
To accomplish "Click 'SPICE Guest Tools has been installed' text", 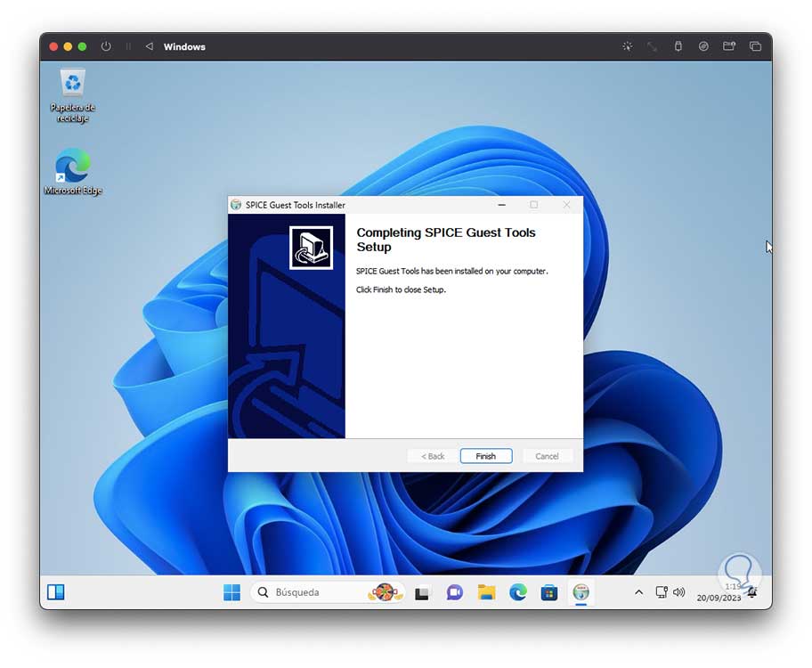I will point(451,271).
